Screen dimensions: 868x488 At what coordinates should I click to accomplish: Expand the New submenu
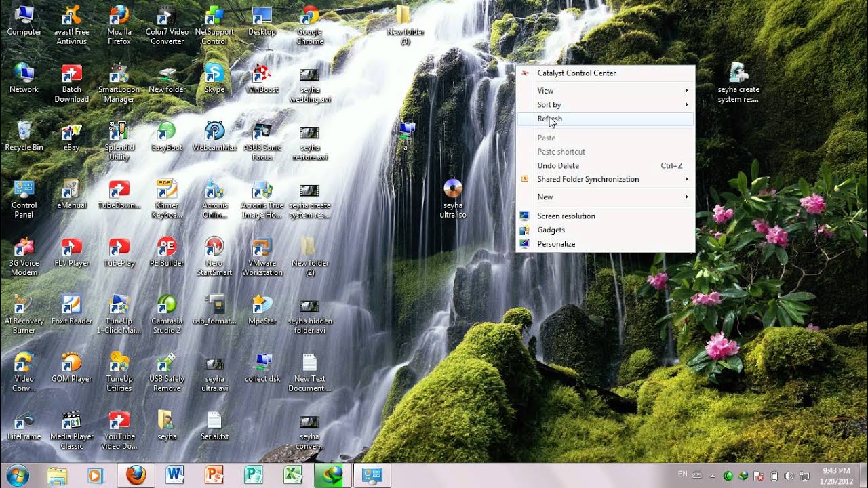click(606, 197)
